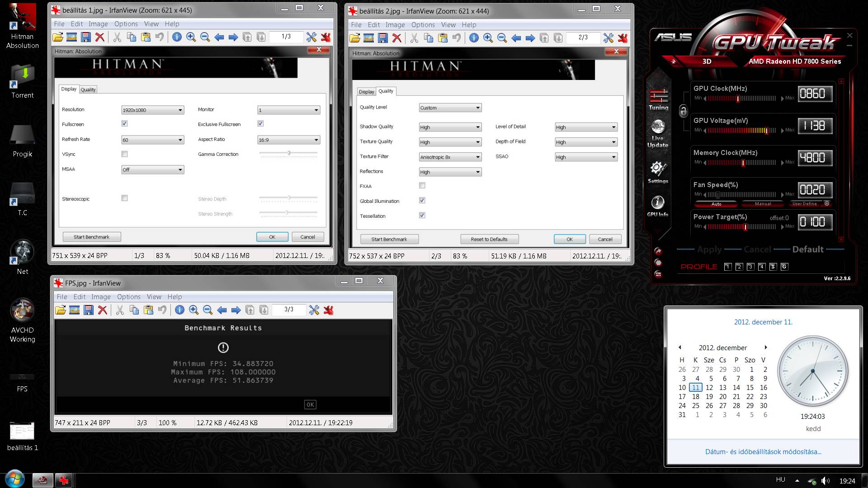Click Cancel in Hitman display settings dialog

[307, 237]
